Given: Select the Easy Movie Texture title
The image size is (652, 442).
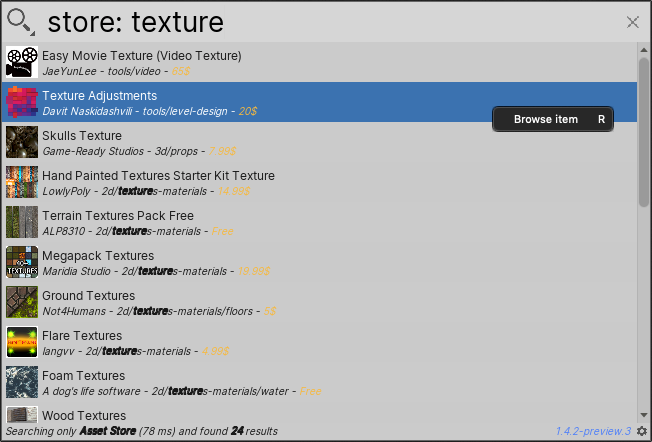Looking at the screenshot, I should (141, 56).
